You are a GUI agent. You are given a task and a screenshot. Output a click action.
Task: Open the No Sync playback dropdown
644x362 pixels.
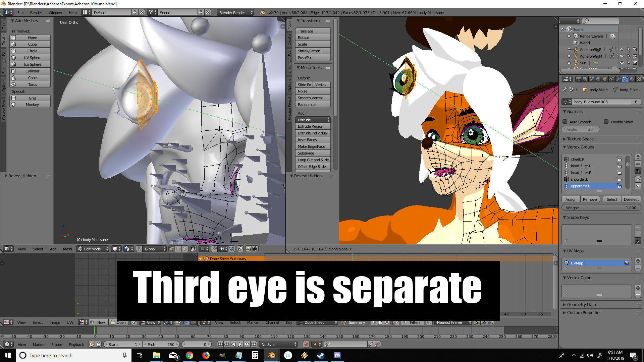[x=279, y=344]
